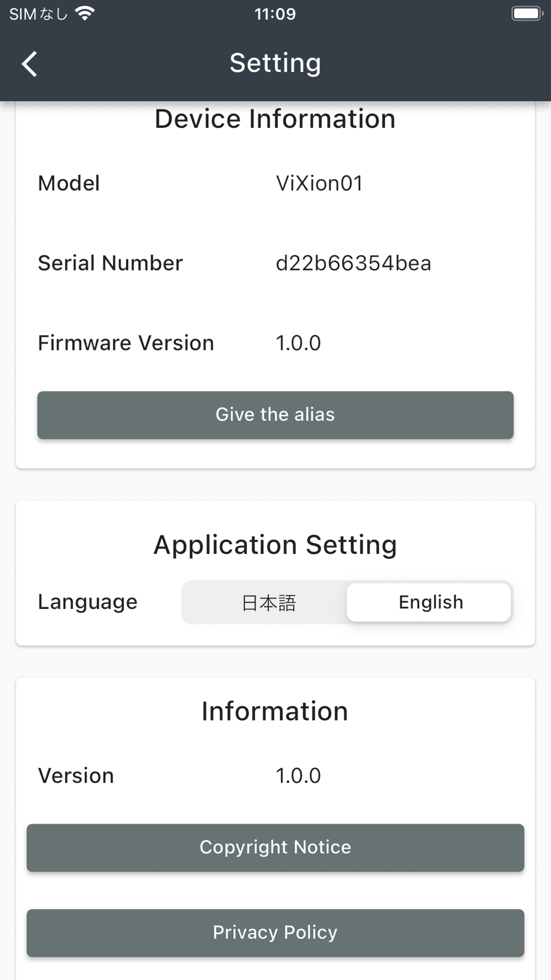Image resolution: width=551 pixels, height=980 pixels.
Task: Tap the ViXion01 model value
Action: point(320,183)
